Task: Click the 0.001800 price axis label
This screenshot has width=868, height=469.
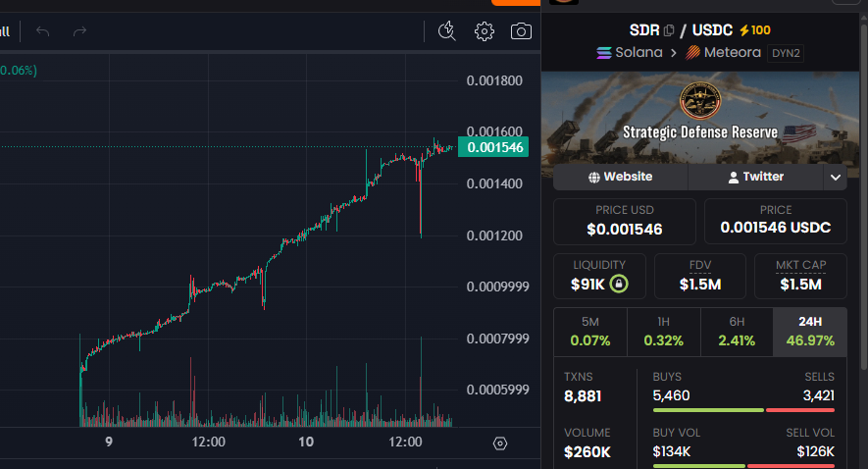Action: [494, 80]
